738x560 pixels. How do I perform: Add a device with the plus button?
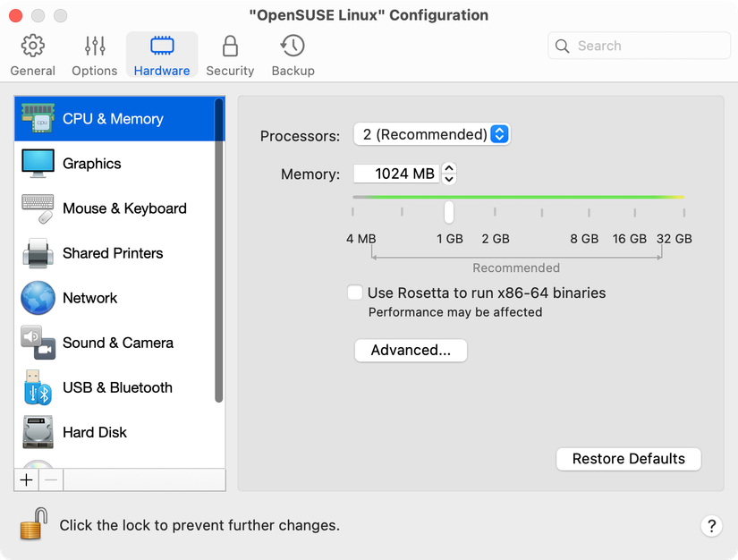tap(26, 479)
